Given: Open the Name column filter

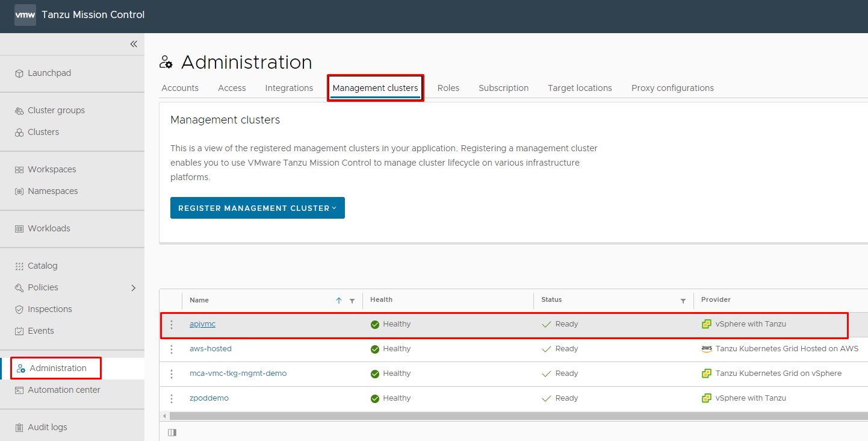Looking at the screenshot, I should pyautogui.click(x=352, y=301).
